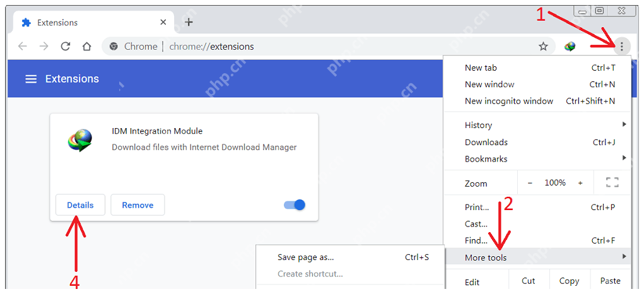Click the 100% zoom value
Viewport: 644px width, 294px height.
[x=555, y=183]
